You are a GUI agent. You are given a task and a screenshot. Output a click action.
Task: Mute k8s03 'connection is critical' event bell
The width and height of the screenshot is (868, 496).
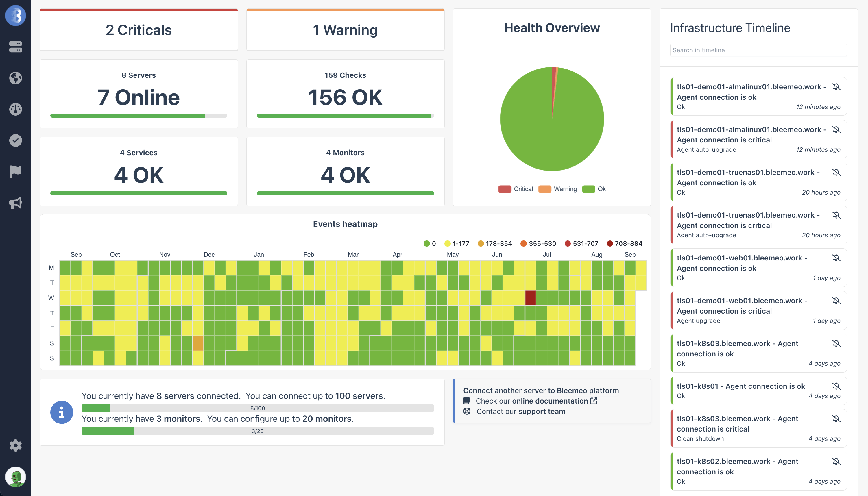(x=836, y=418)
